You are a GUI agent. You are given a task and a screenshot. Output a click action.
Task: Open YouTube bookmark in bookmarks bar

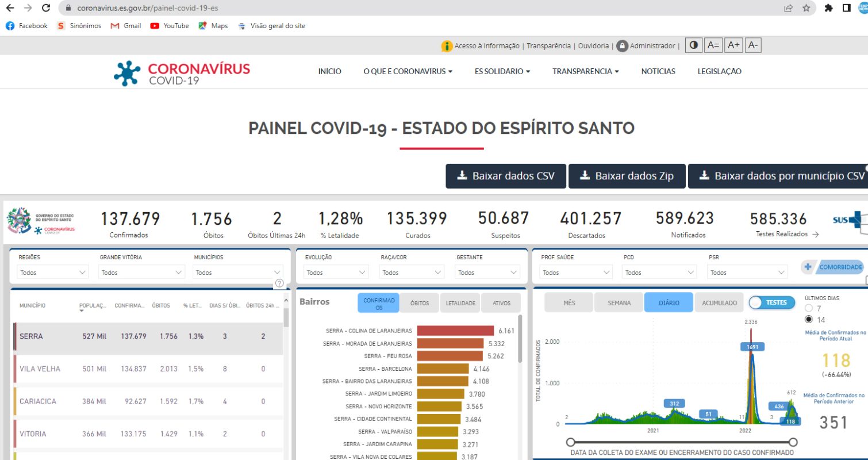point(170,26)
